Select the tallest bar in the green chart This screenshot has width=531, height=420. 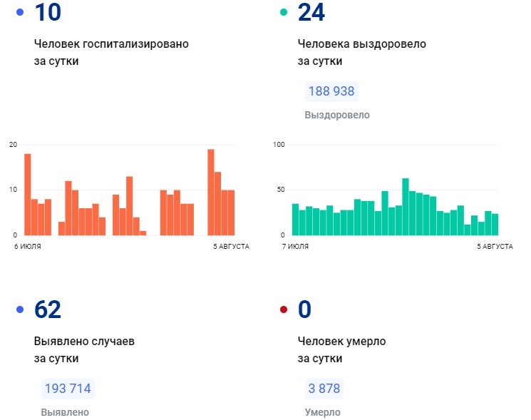click(405, 207)
